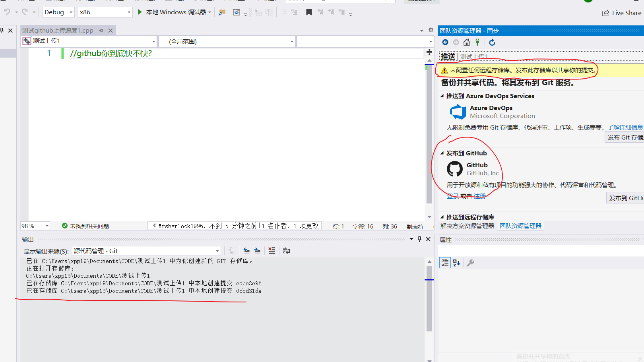Clear all bookmarks icon
The image size is (644, 362).
(341, 12)
